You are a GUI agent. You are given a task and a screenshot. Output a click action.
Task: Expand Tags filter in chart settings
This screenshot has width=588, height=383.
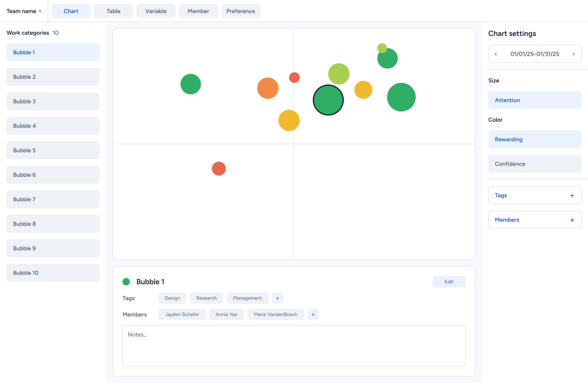pos(535,195)
